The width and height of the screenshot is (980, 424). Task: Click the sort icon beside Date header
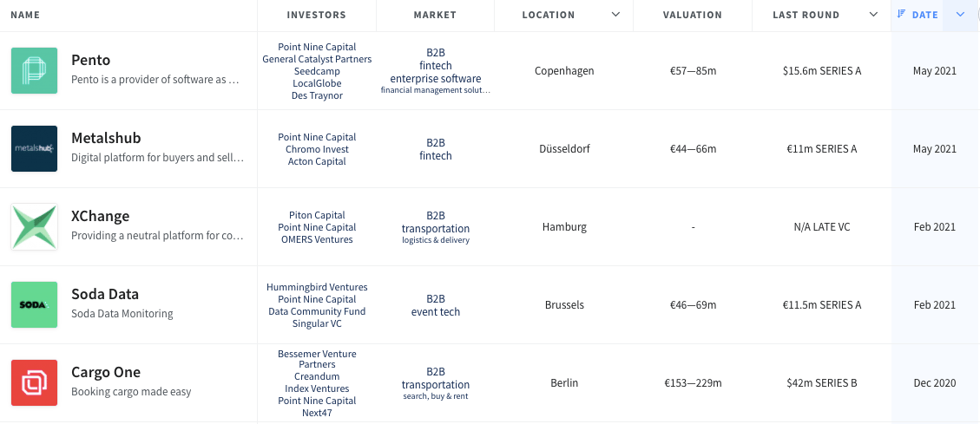901,15
